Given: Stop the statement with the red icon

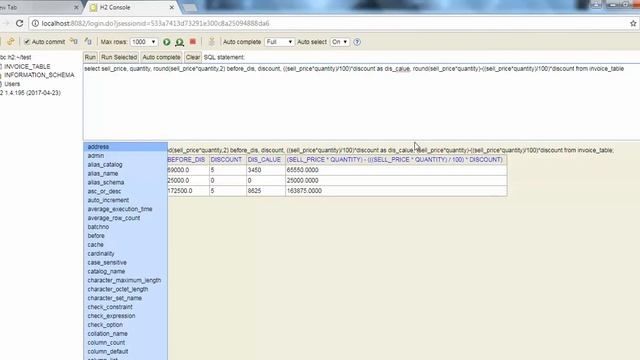Looking at the screenshot, I should [193, 42].
